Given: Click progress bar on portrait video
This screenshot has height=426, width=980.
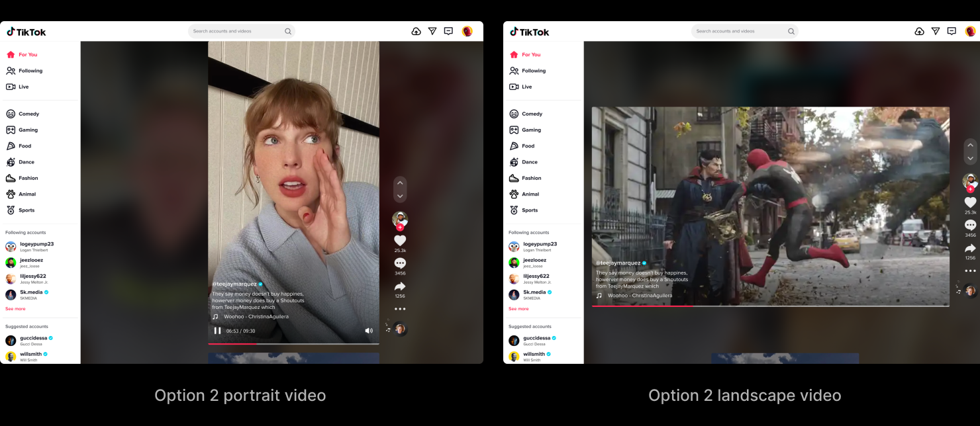Looking at the screenshot, I should click(x=293, y=344).
